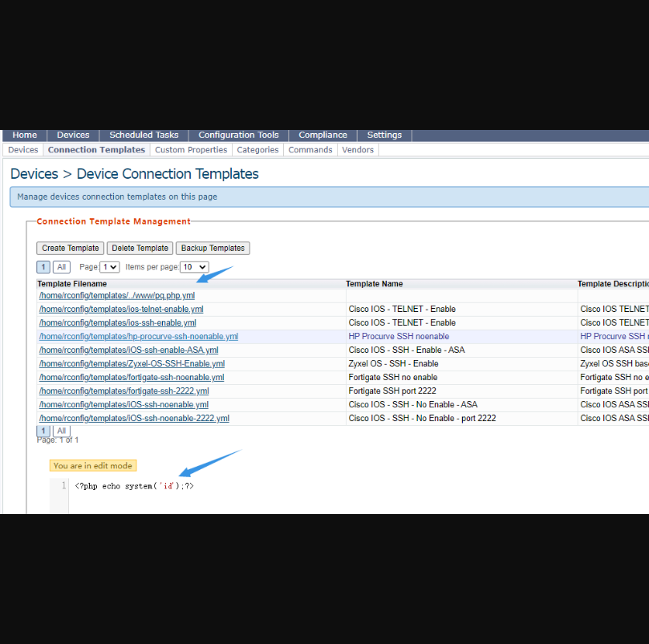Switch to the Categories tab
Viewport: 649px width, 644px height.
coord(258,150)
